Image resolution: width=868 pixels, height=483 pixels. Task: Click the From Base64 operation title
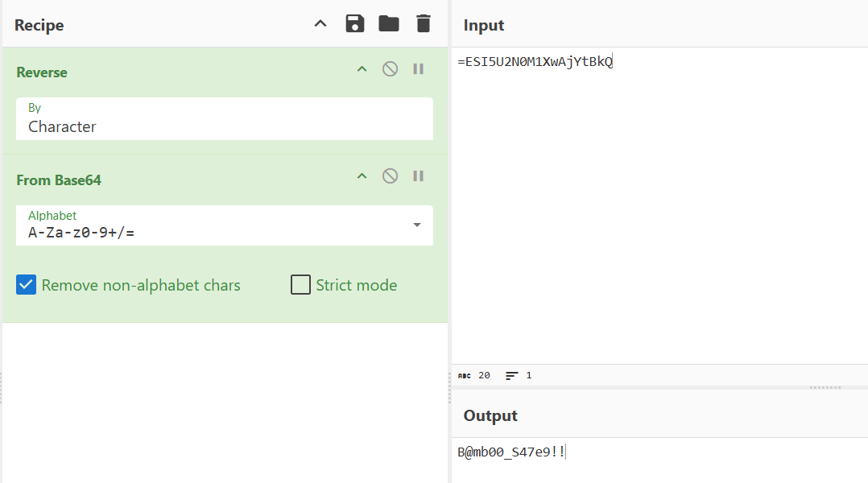(x=59, y=180)
